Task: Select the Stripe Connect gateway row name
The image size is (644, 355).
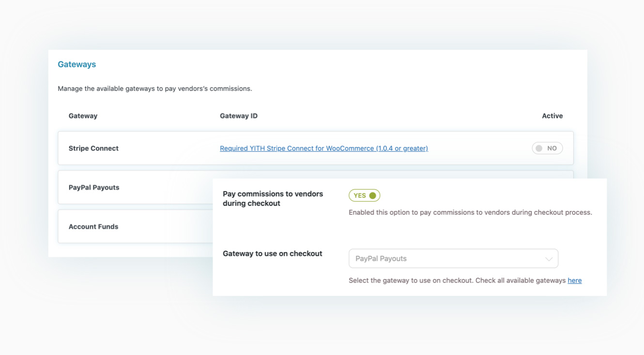Action: point(93,148)
